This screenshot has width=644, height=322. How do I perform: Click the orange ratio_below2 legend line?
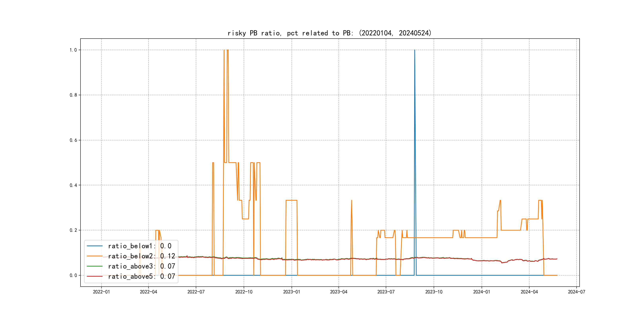[94, 256]
